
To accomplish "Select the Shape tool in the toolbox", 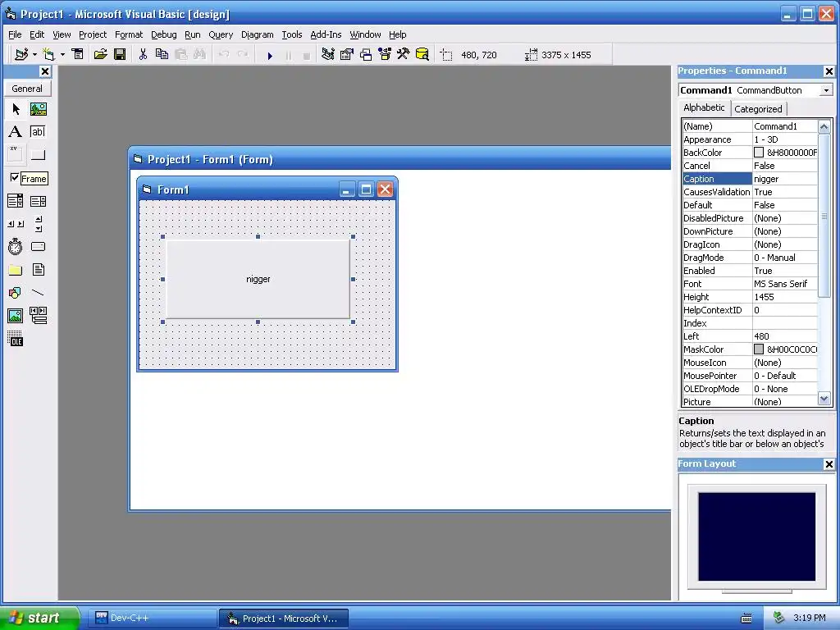I will click(x=16, y=293).
